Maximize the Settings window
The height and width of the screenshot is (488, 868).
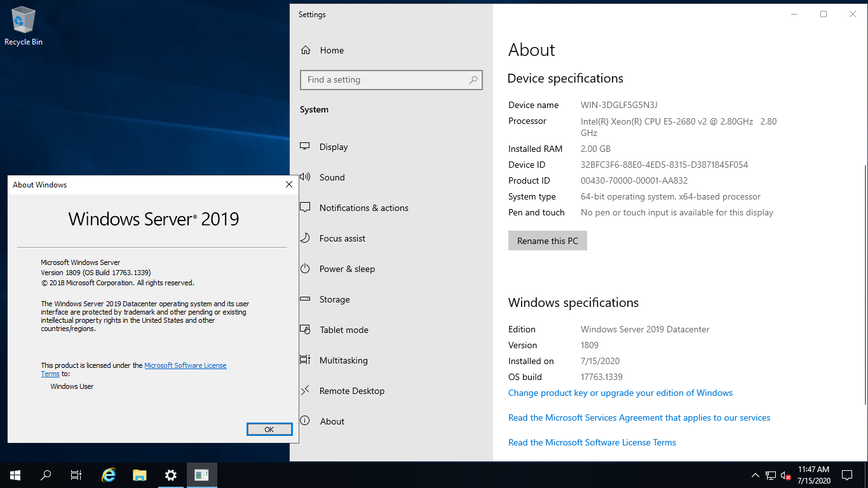(824, 14)
